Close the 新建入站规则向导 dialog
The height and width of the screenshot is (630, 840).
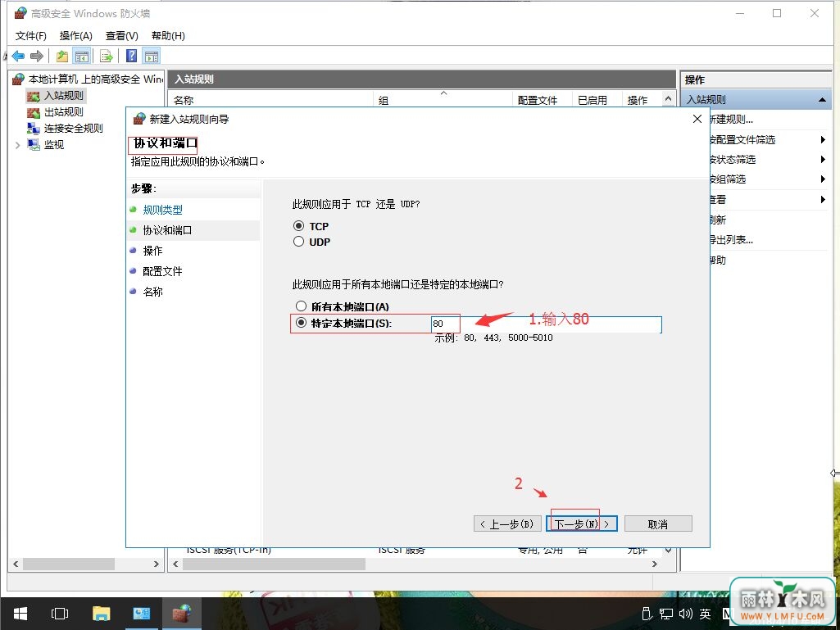[697, 119]
